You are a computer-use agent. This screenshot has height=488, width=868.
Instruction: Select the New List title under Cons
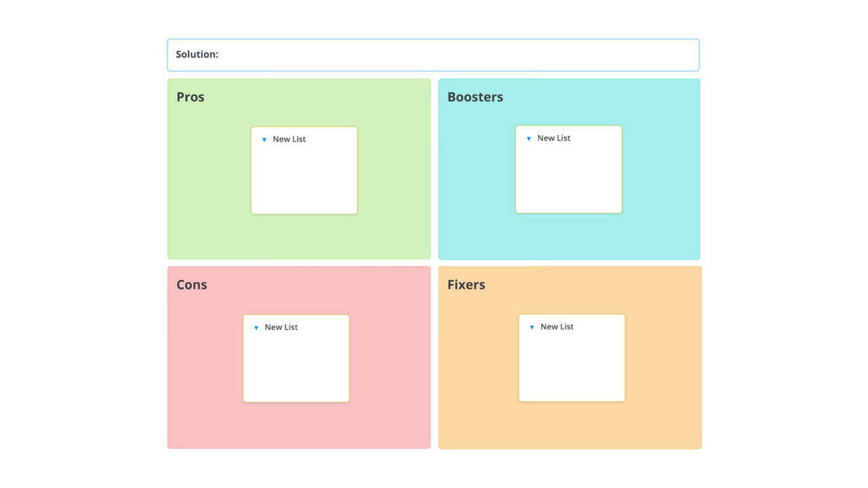[x=281, y=327]
